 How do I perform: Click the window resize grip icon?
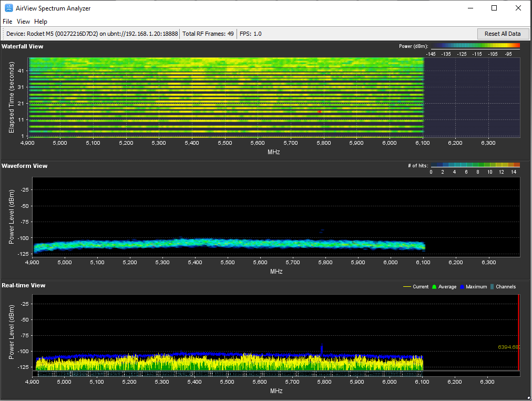pos(529,398)
